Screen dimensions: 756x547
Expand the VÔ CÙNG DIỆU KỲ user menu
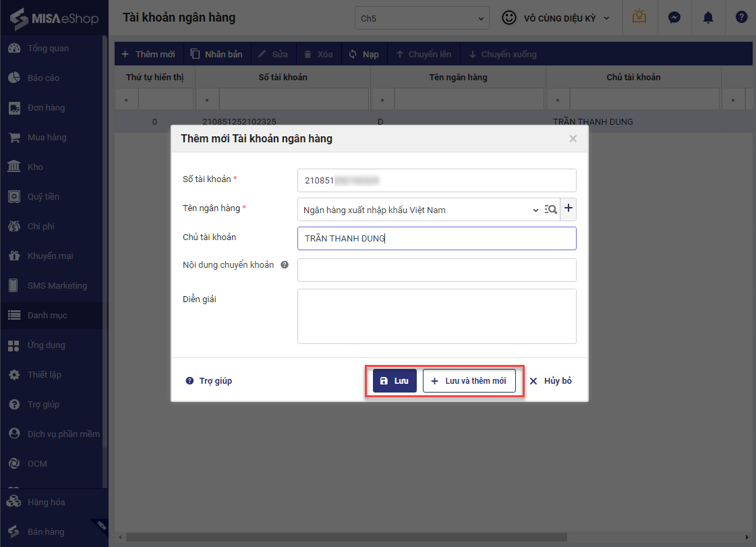coord(566,18)
